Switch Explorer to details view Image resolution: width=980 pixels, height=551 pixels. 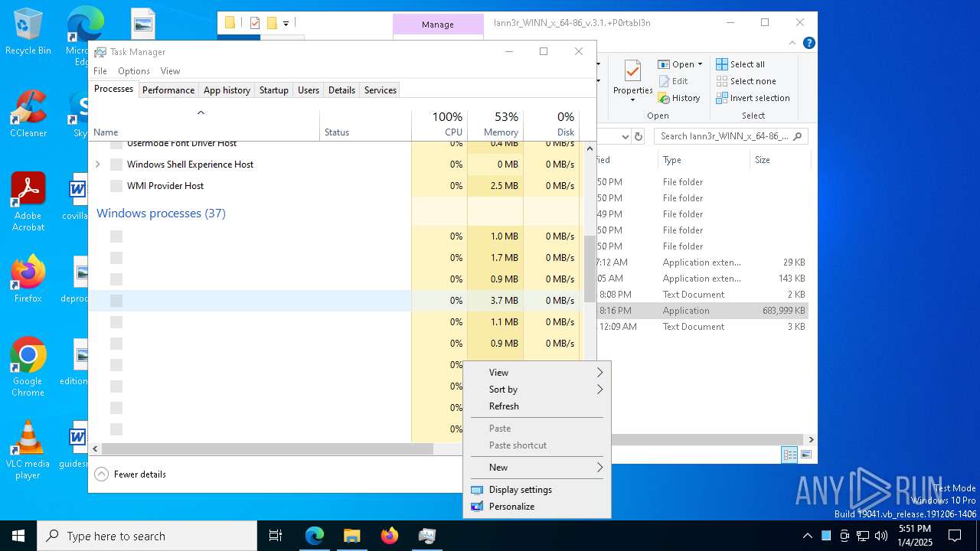coord(789,455)
